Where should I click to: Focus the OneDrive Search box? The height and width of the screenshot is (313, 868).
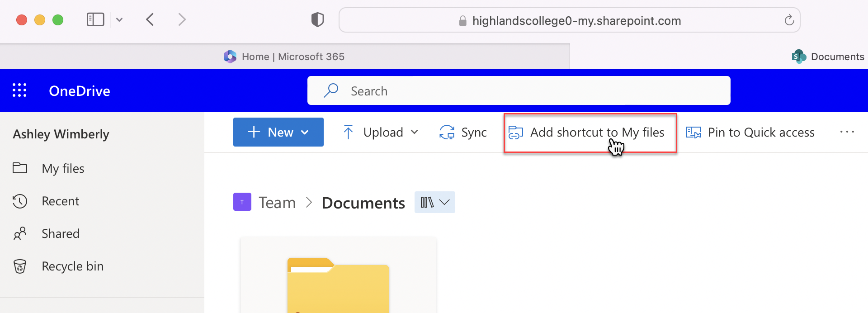point(519,90)
